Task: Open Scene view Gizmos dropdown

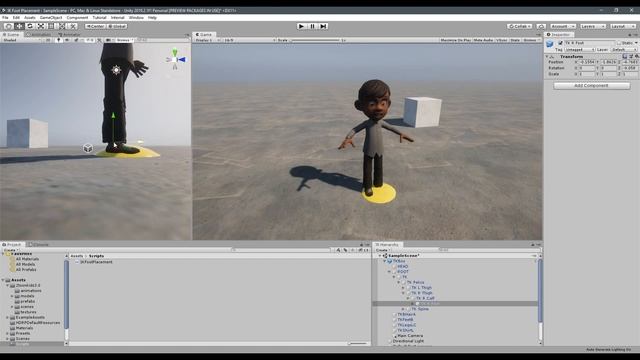Action: click(123, 40)
